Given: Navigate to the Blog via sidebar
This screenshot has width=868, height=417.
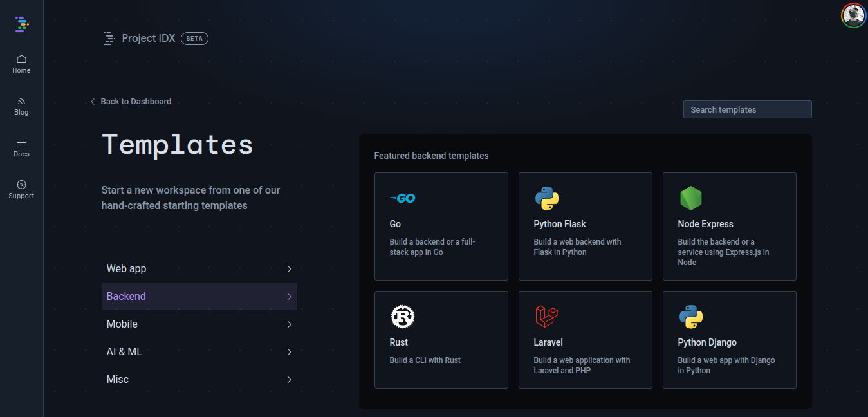Looking at the screenshot, I should 21,106.
